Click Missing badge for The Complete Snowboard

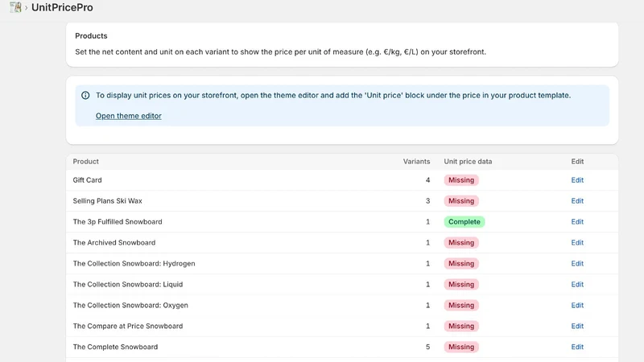pyautogui.click(x=461, y=347)
